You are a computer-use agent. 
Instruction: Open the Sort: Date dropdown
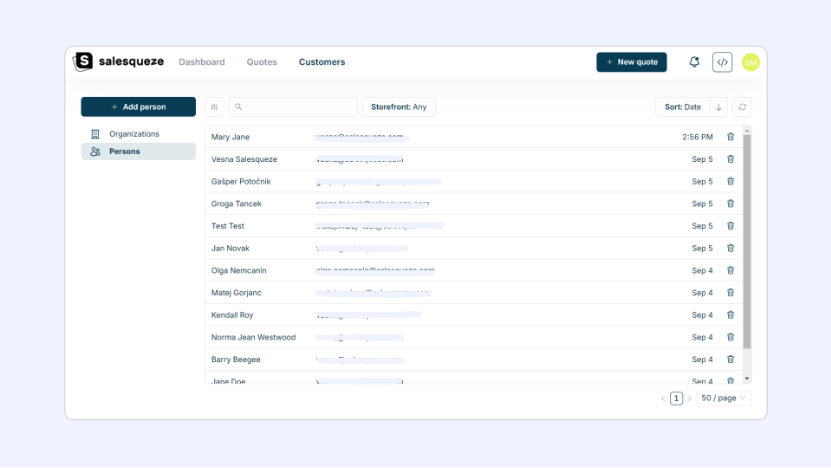pos(683,107)
